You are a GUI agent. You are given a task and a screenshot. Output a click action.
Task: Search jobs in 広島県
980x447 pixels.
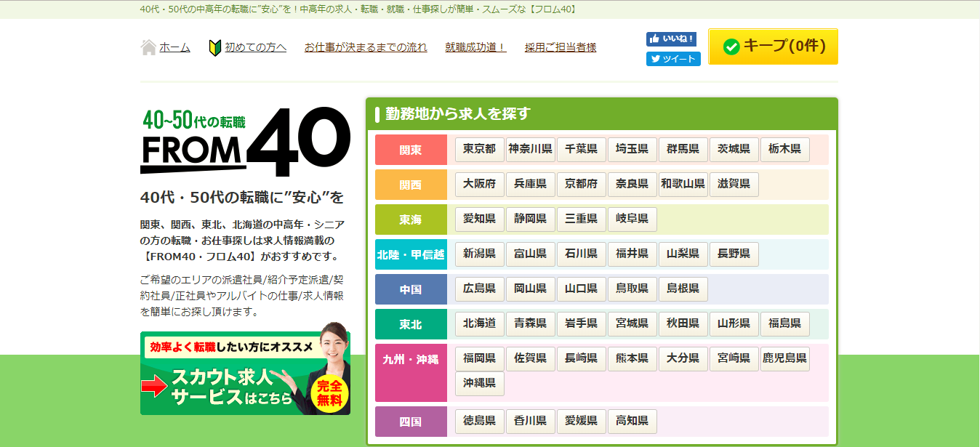pos(480,289)
